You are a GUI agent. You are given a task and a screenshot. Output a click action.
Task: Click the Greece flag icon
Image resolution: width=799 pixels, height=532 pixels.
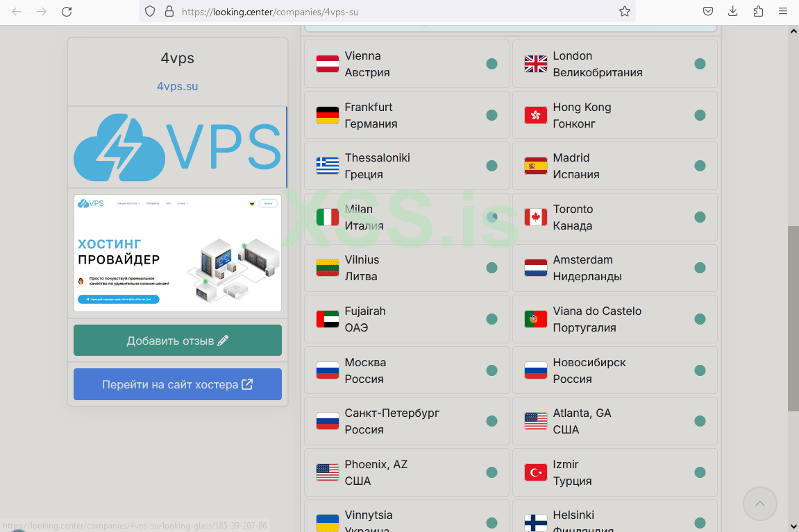(327, 166)
